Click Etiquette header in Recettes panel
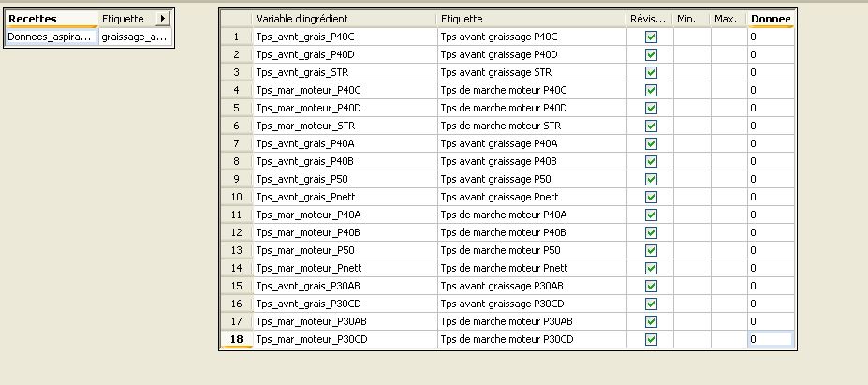The height and width of the screenshot is (385, 868). pyautogui.click(x=126, y=19)
